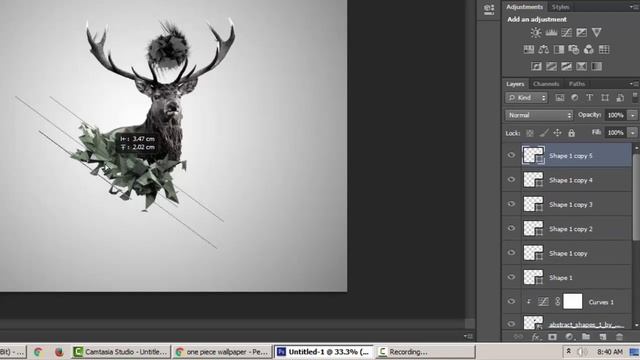Filter layers by pixel layers
This screenshot has width=640, height=360.
point(560,98)
